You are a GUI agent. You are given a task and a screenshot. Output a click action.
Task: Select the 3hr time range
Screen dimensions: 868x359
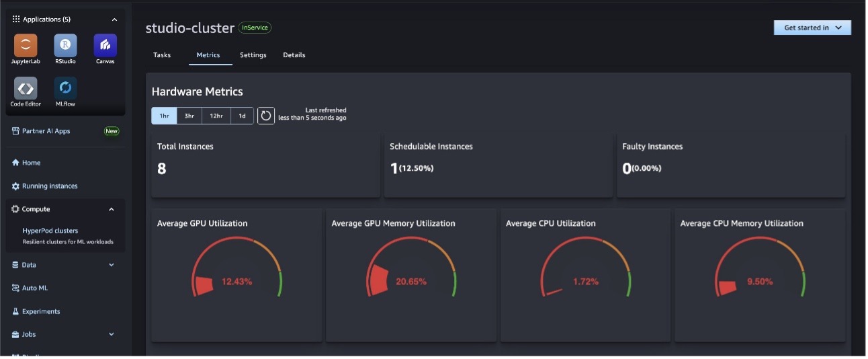point(189,116)
